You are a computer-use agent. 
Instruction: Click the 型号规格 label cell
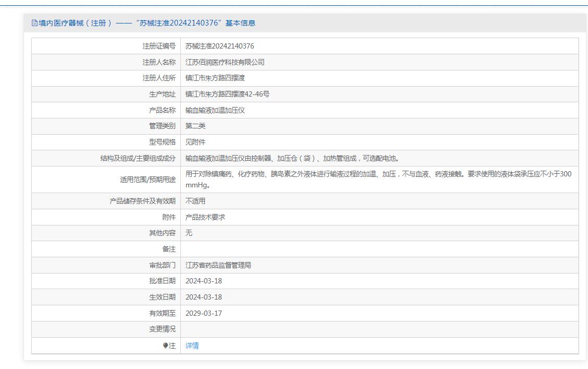tap(106, 142)
